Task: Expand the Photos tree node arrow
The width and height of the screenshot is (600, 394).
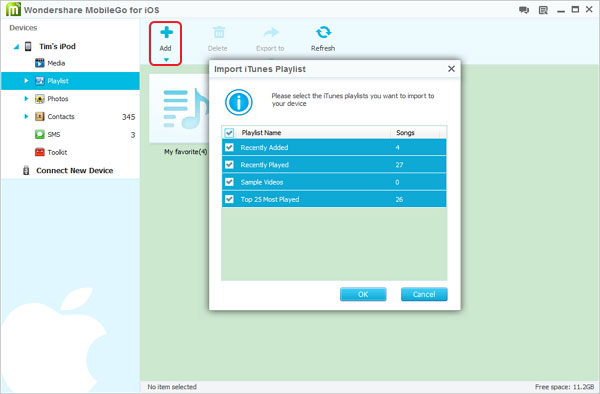Action: (26, 99)
